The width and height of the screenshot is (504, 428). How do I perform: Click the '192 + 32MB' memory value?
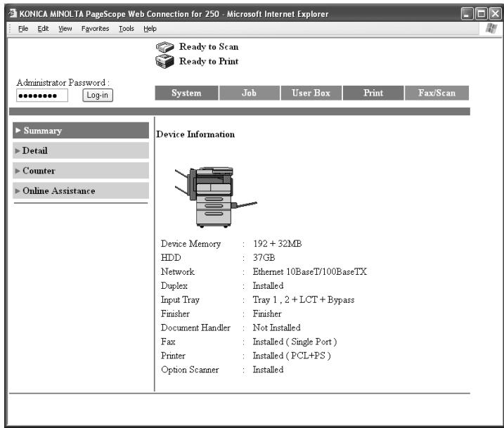tap(278, 244)
